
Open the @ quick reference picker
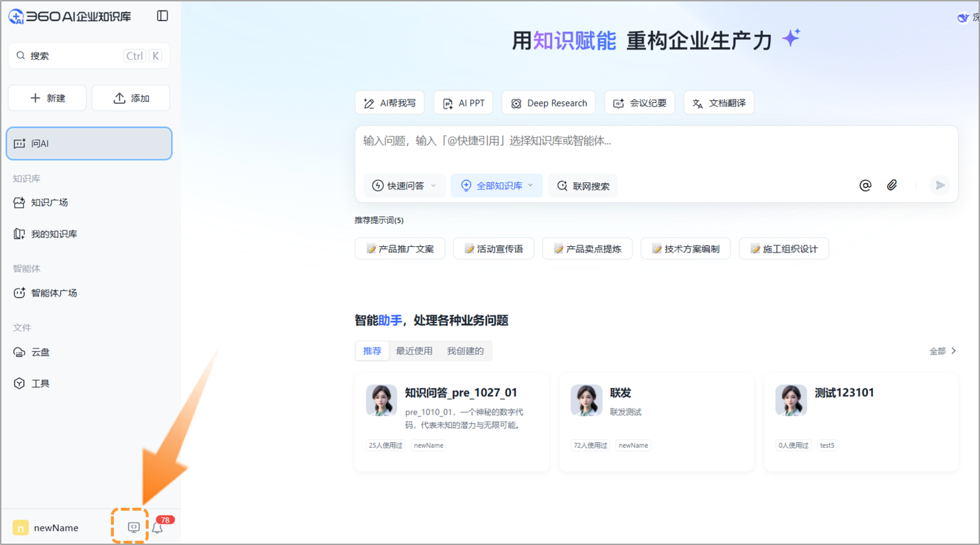(x=865, y=185)
